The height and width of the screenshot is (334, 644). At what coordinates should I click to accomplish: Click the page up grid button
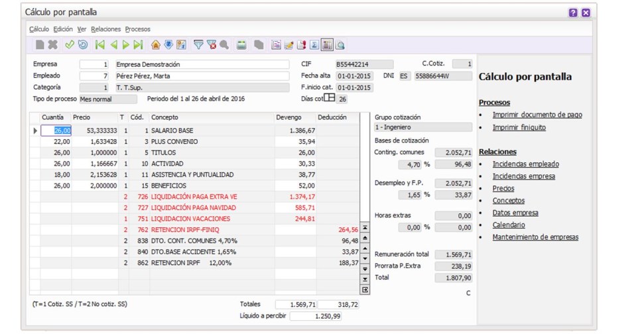pyautogui.click(x=365, y=238)
